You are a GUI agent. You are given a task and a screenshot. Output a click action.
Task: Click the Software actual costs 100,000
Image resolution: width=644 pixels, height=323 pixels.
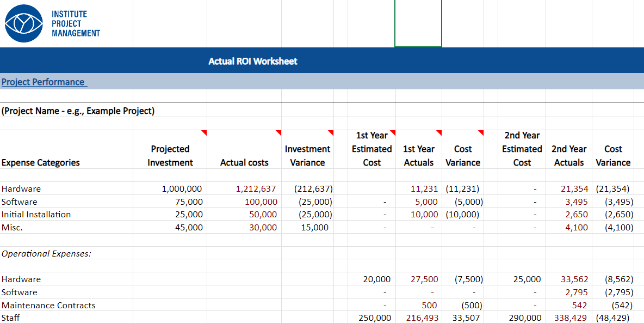tap(261, 202)
